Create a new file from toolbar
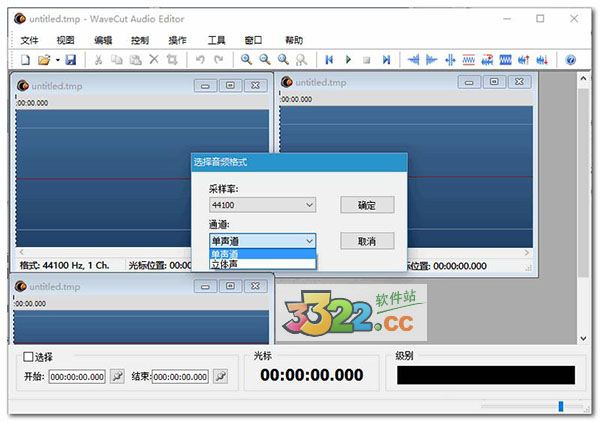The image size is (600, 422). pos(25,60)
